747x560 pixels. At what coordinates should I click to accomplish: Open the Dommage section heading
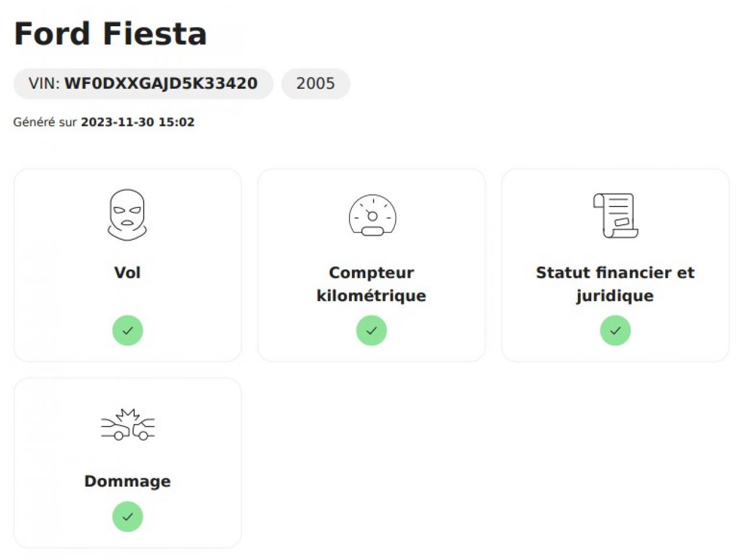point(127,481)
